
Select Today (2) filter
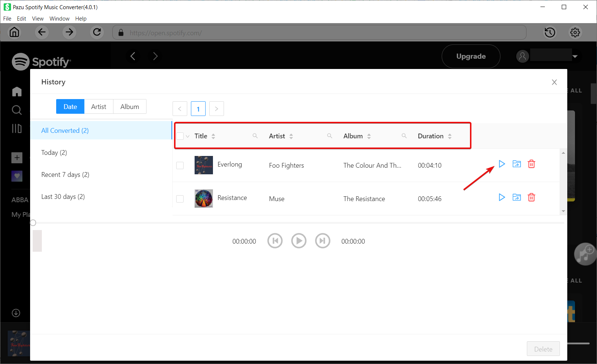click(x=101, y=152)
